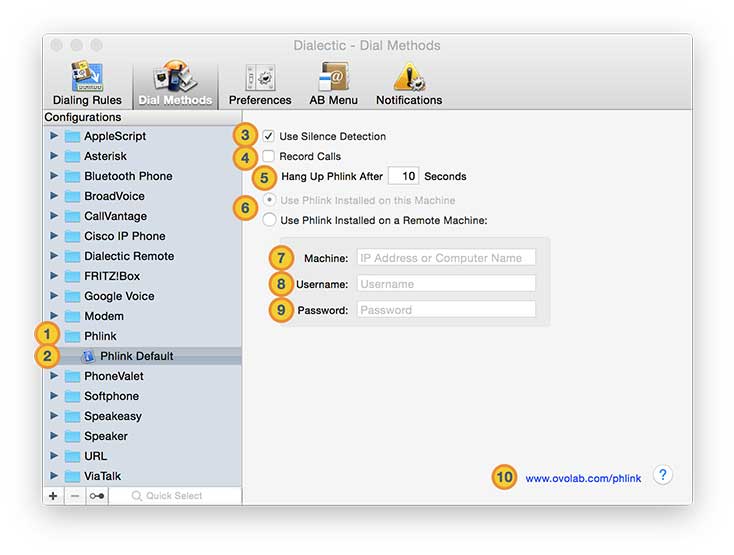
Task: Select the FRITZ!Box row
Action: tap(142, 276)
